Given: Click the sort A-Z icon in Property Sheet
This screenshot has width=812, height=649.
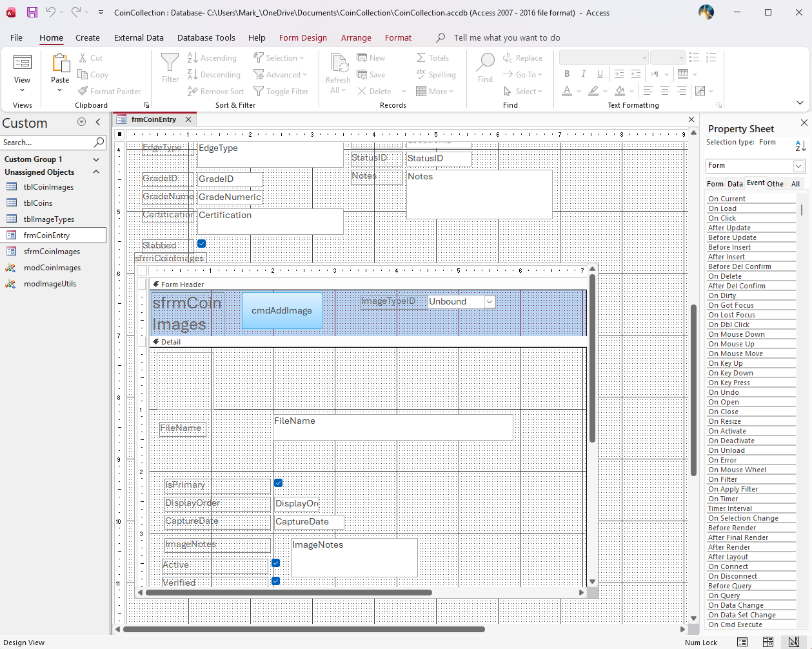Looking at the screenshot, I should pyautogui.click(x=800, y=146).
